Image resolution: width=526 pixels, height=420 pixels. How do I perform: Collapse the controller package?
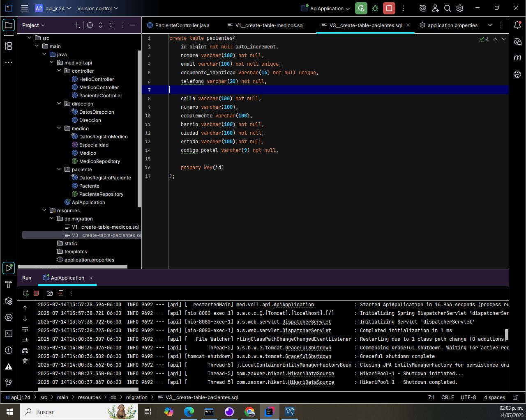(x=59, y=71)
